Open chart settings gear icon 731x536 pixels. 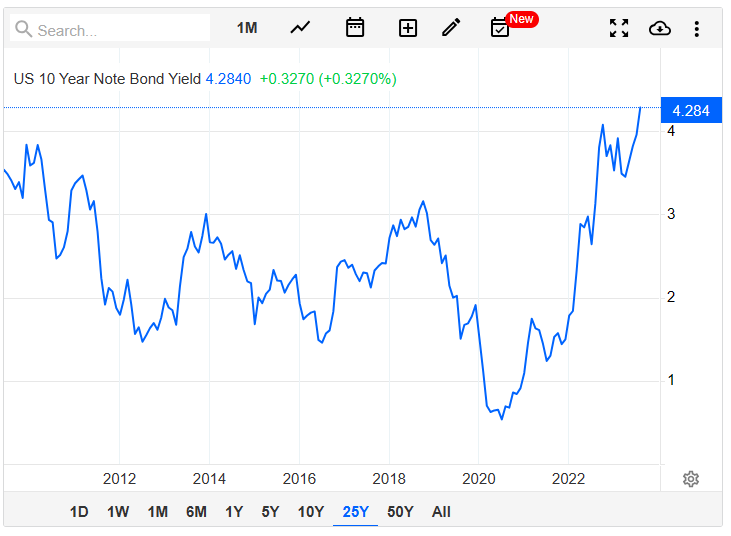click(690, 479)
